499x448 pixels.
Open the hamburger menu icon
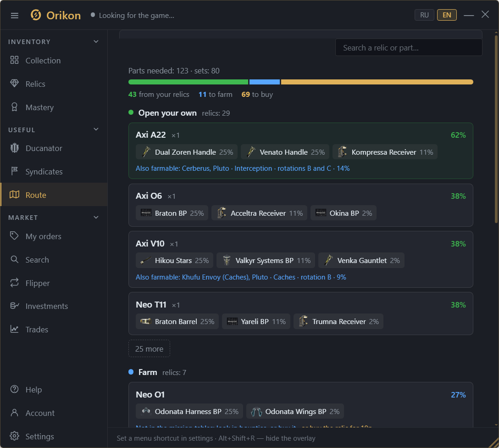point(14,15)
